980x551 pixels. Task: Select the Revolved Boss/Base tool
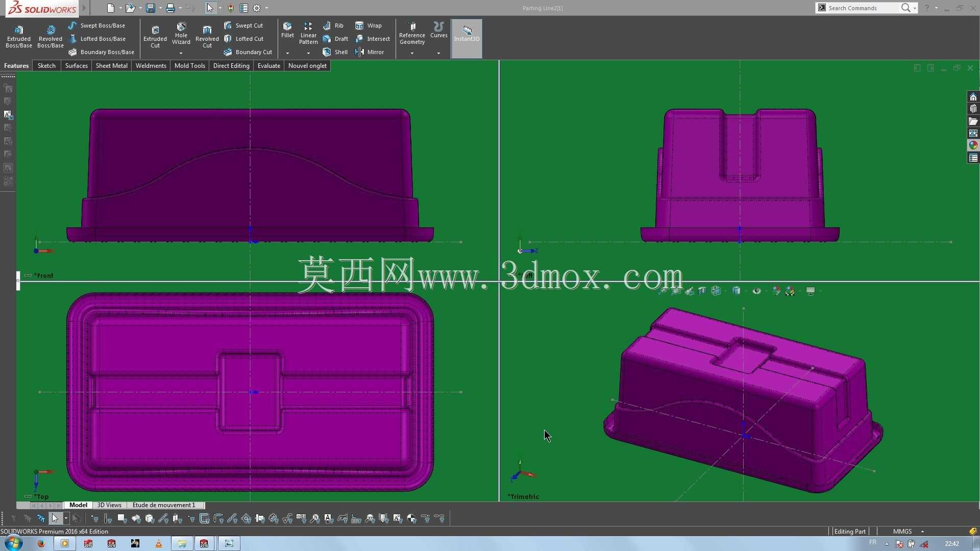(51, 37)
